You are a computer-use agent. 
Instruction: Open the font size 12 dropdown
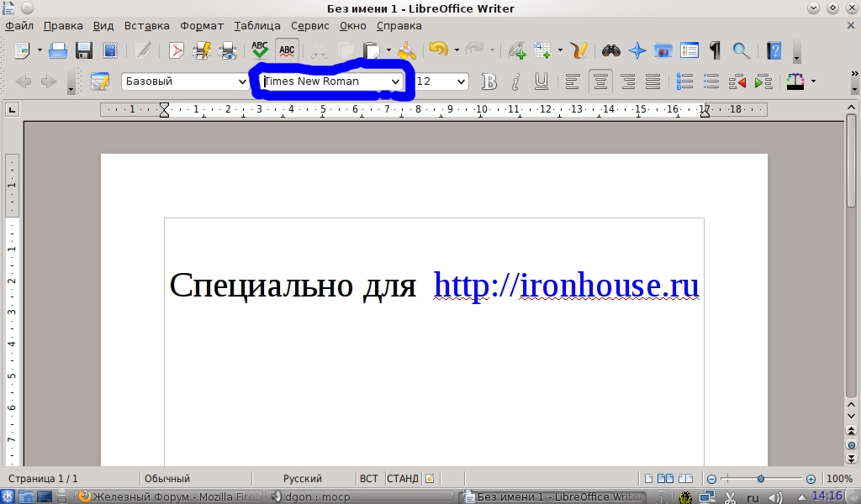[x=461, y=81]
